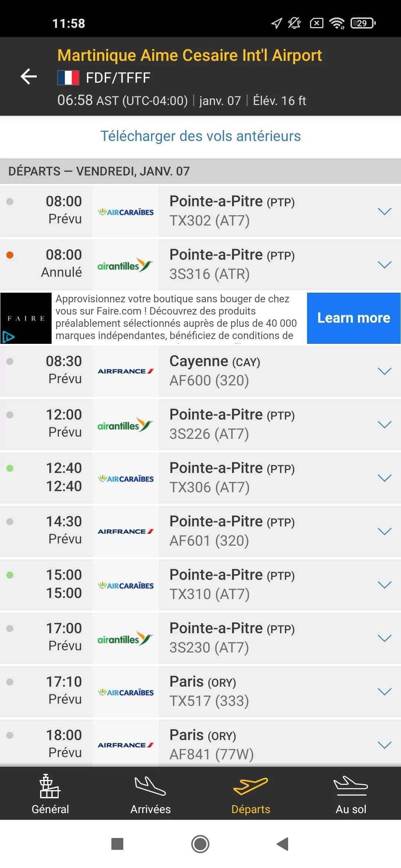
Task: Tap the Android home navigation button
Action: coord(200,844)
